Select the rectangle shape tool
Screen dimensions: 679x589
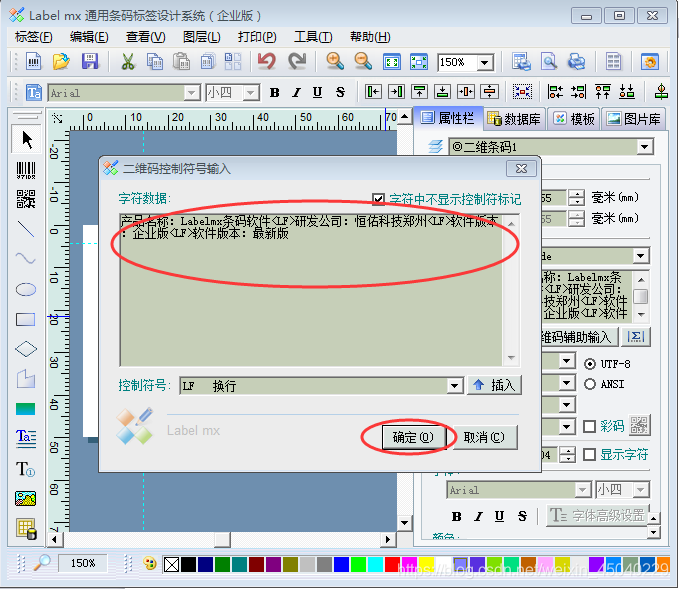point(26,319)
